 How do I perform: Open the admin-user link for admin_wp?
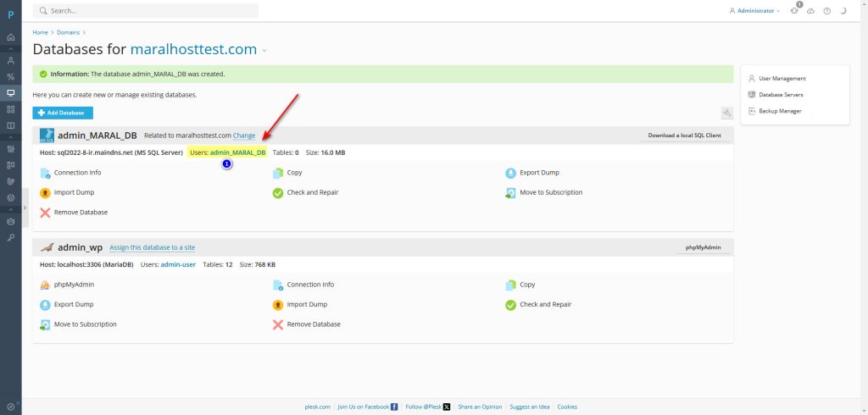coord(178,264)
